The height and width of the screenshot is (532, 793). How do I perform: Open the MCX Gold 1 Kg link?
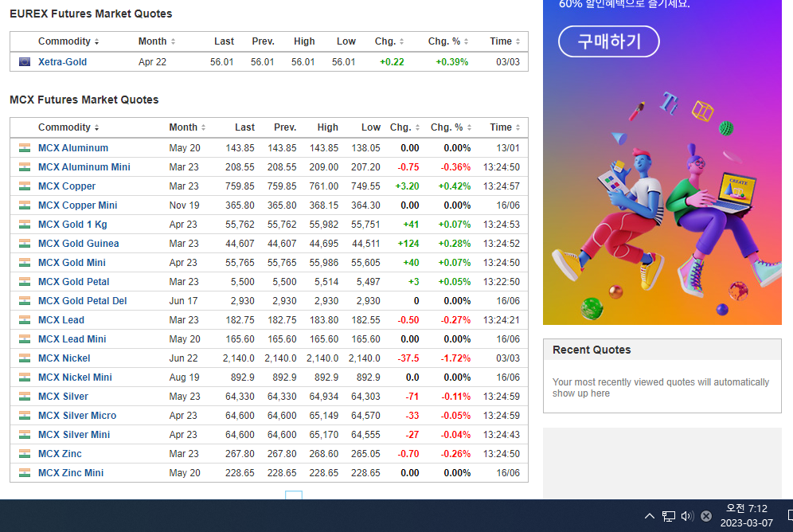pyautogui.click(x=72, y=225)
